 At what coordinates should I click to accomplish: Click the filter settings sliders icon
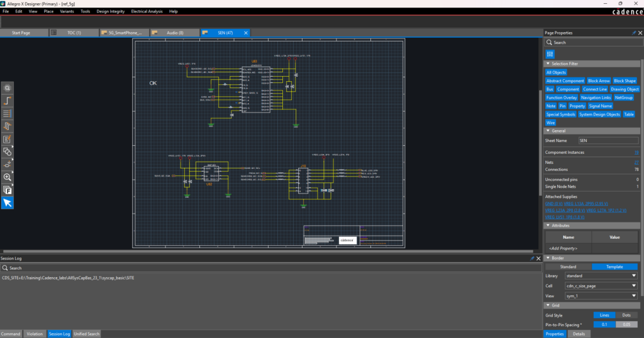[x=550, y=55]
